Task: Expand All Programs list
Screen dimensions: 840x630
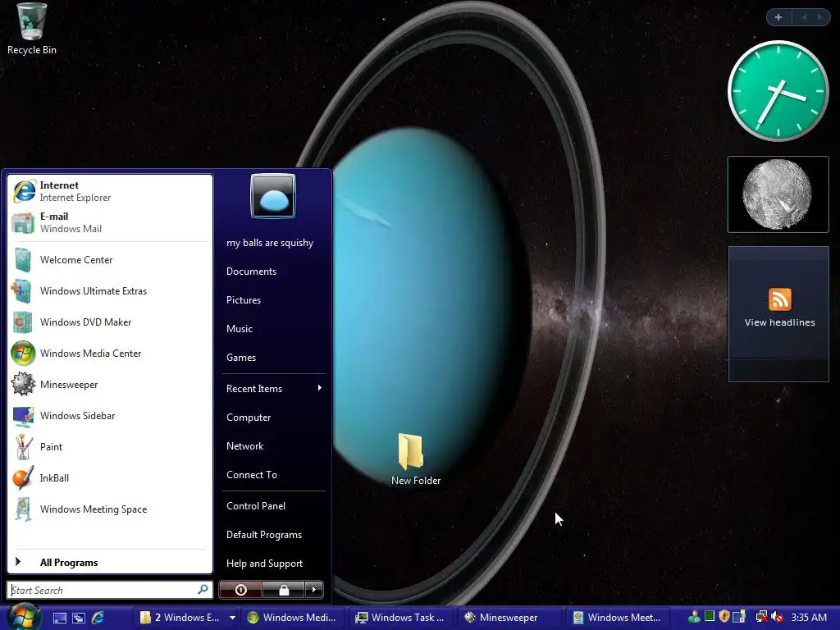Action: click(x=110, y=563)
